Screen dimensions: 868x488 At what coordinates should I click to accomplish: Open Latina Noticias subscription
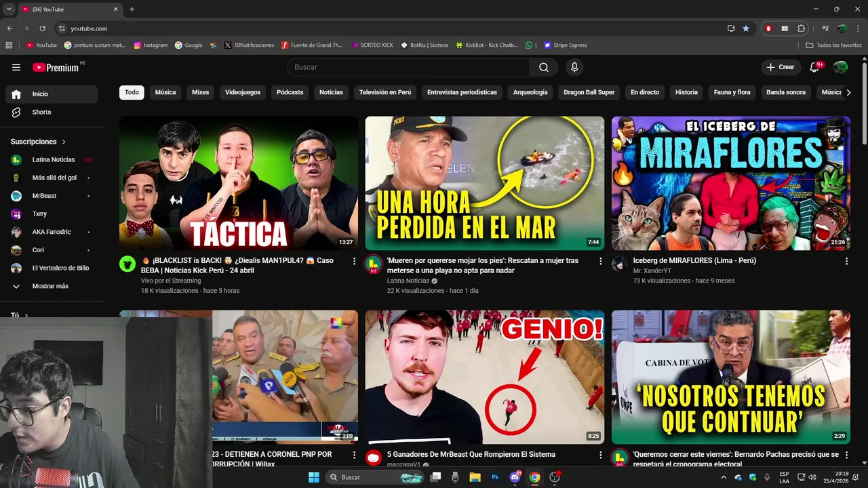[x=52, y=159]
